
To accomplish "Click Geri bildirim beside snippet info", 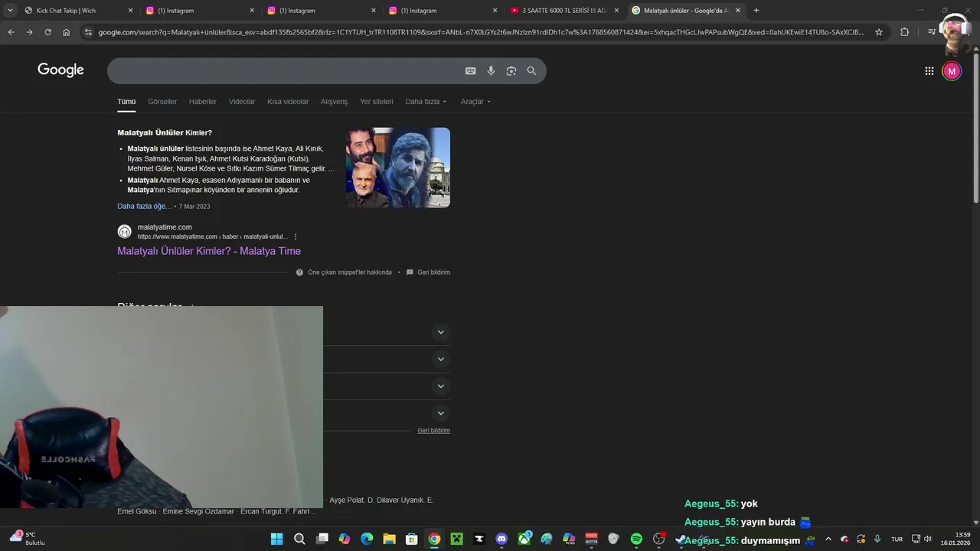I will pyautogui.click(x=433, y=272).
